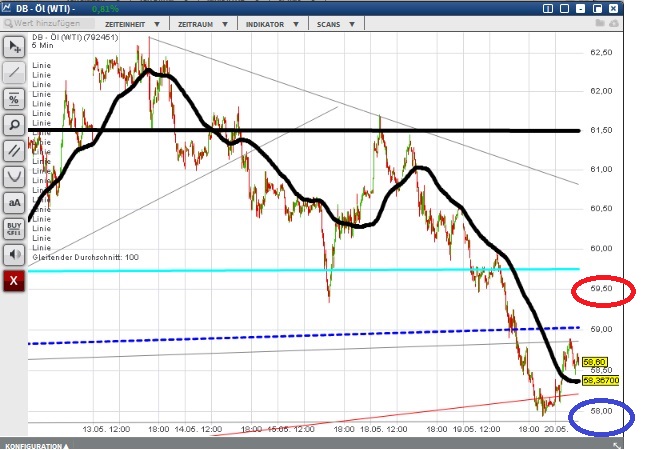Image resolution: width=646 pixels, height=450 pixels.
Task: Click the first 'Linie' entry in legend
Action: point(42,65)
